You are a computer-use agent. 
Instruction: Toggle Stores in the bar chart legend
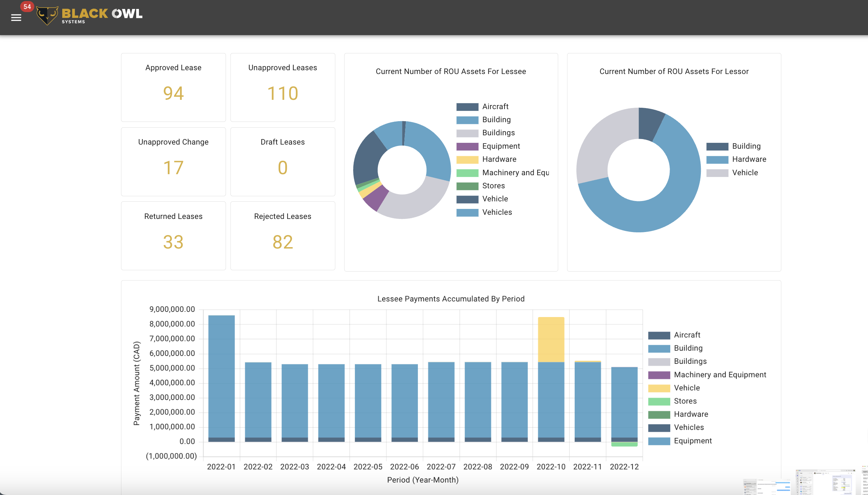point(685,401)
